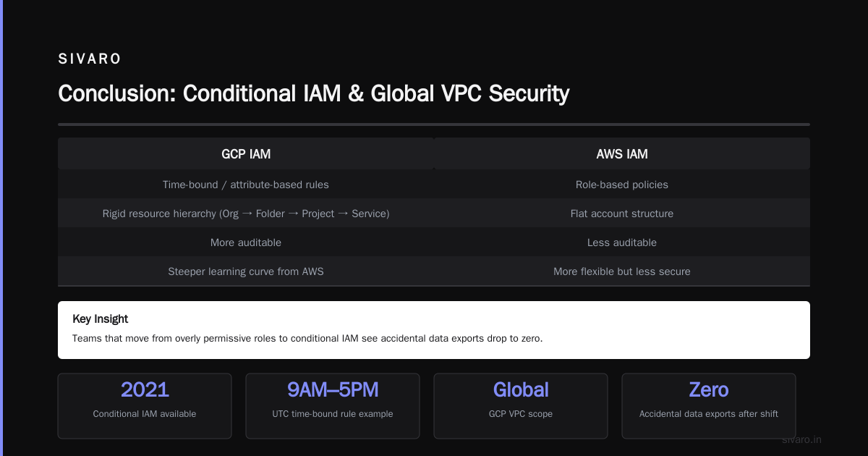Select the 'More auditable' cell

(246, 242)
